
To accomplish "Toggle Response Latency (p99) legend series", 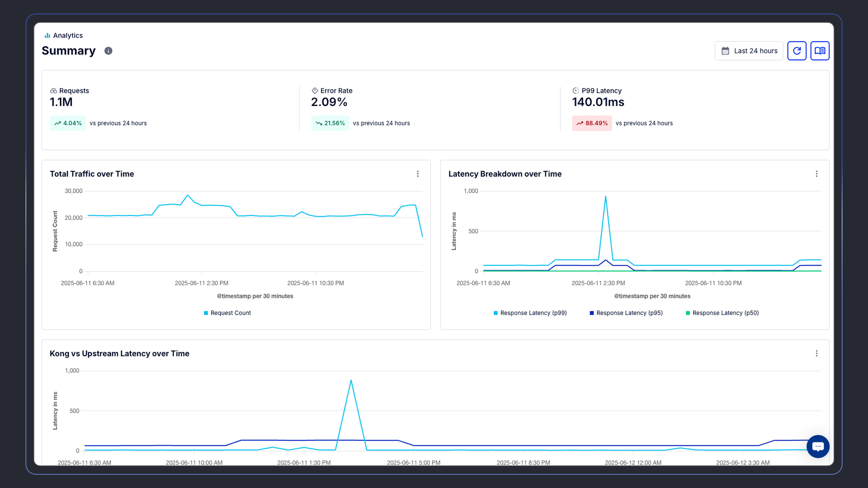I will 530,313.
